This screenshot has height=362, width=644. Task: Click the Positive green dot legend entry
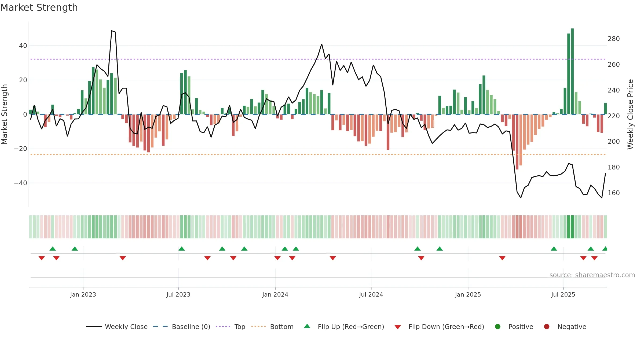point(514,327)
